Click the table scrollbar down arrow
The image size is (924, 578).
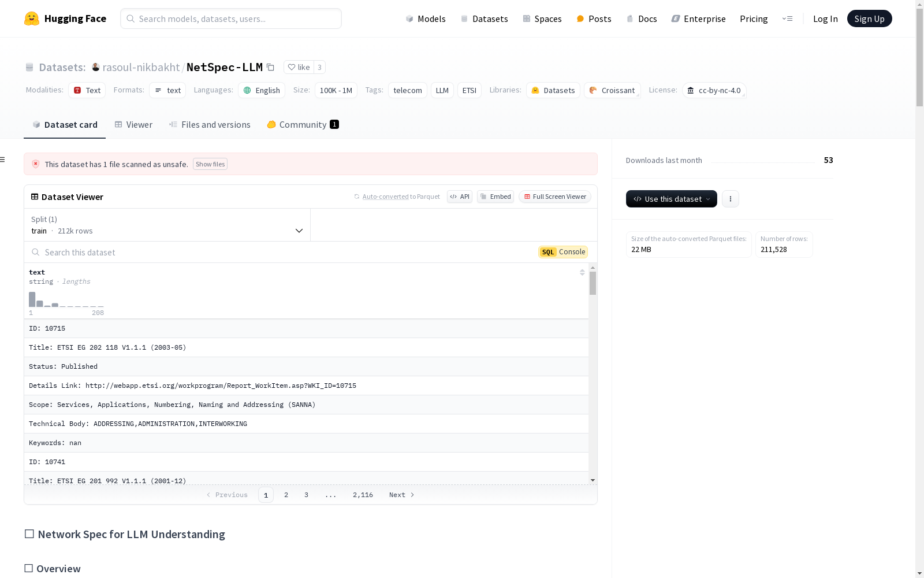coord(593,480)
